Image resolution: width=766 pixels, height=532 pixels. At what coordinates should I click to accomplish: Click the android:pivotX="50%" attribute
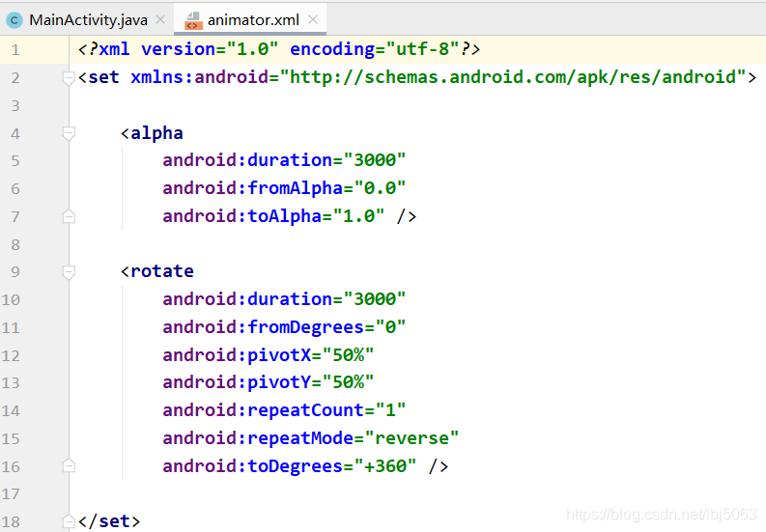(x=269, y=354)
